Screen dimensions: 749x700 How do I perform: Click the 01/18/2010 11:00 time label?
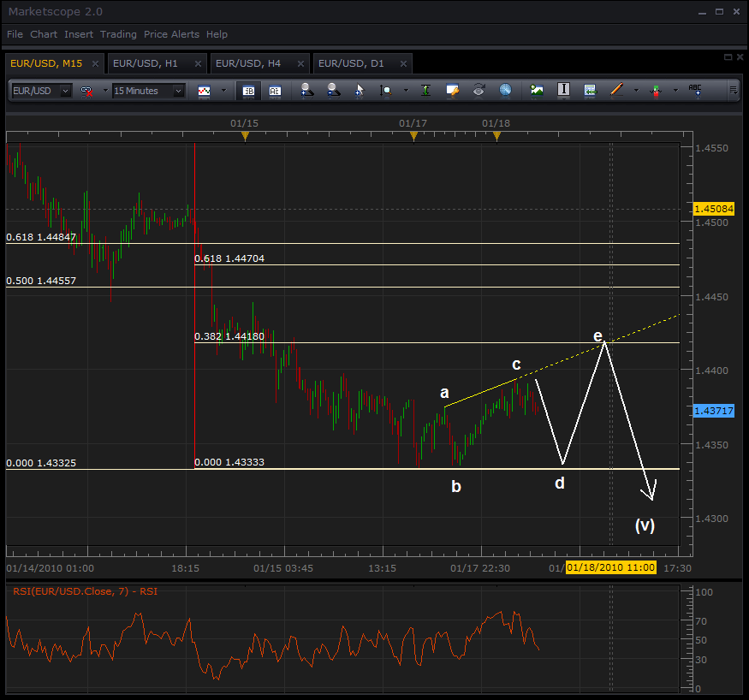610,567
